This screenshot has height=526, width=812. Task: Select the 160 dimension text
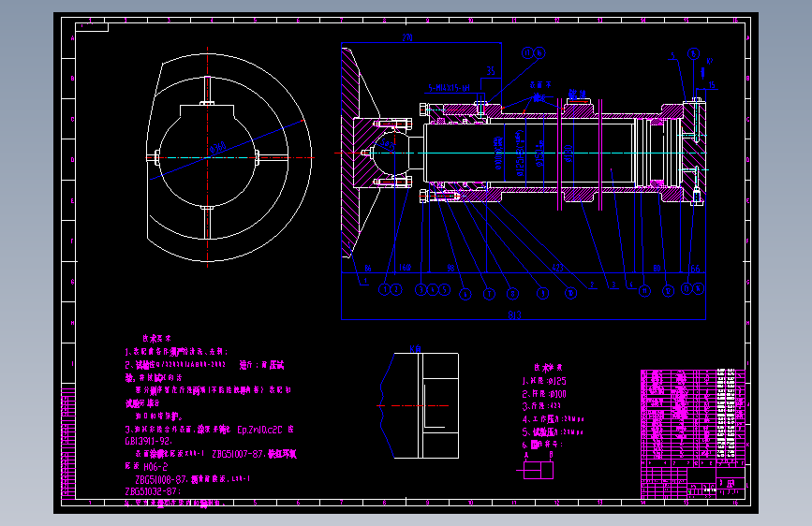pyautogui.click(x=405, y=268)
